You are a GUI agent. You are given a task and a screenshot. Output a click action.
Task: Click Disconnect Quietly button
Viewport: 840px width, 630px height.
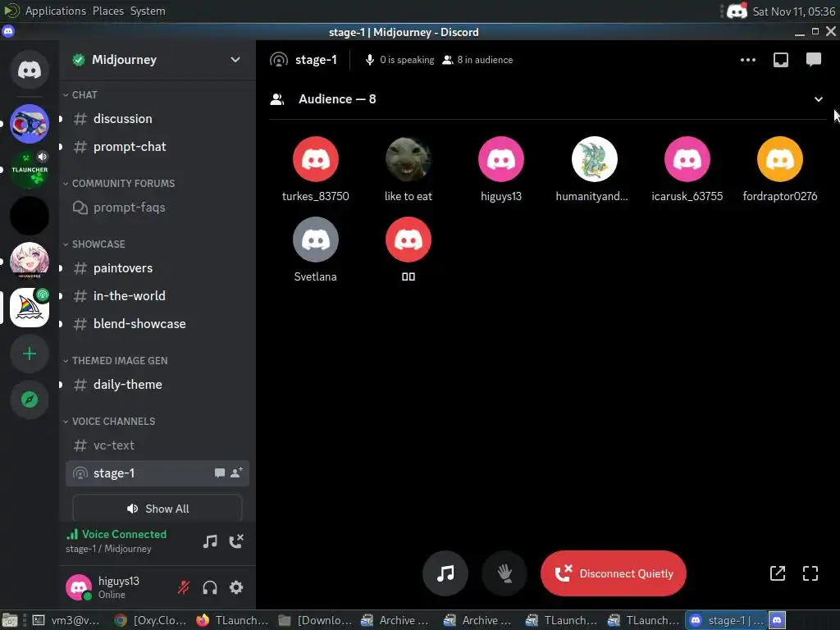pyautogui.click(x=613, y=573)
